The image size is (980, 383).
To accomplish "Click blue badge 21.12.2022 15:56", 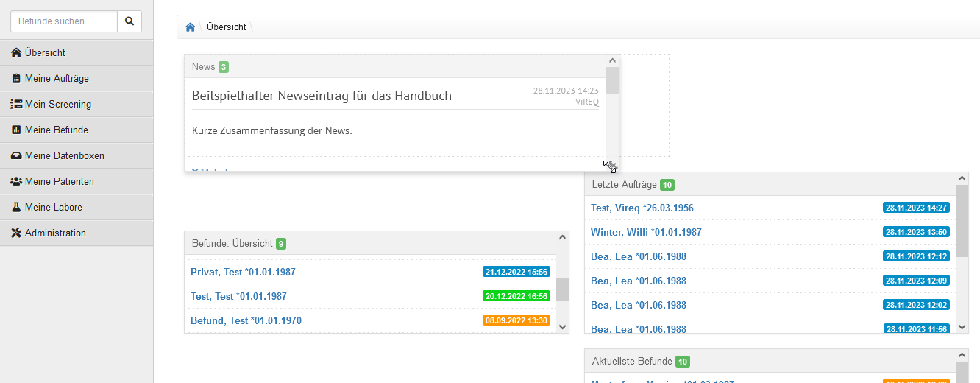I will click(x=516, y=272).
